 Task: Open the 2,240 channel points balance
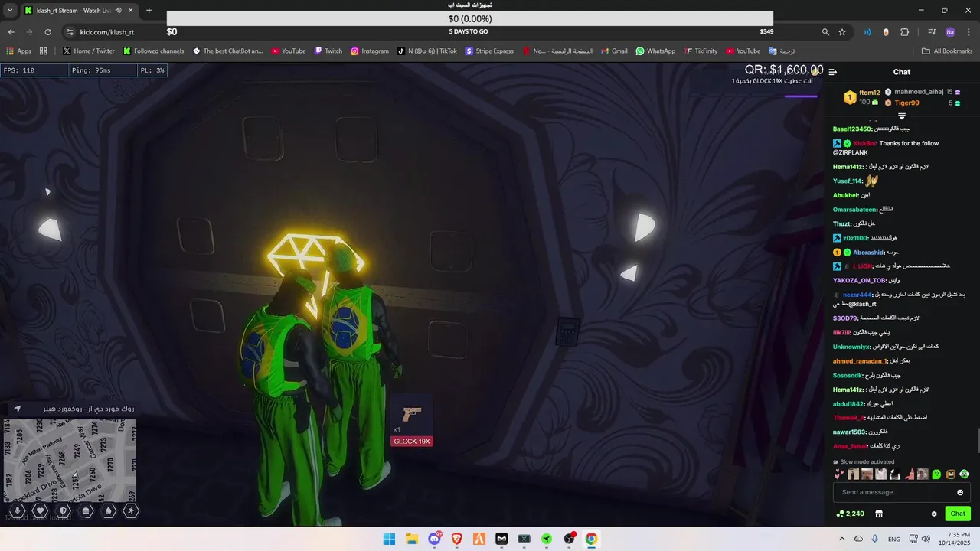click(851, 514)
